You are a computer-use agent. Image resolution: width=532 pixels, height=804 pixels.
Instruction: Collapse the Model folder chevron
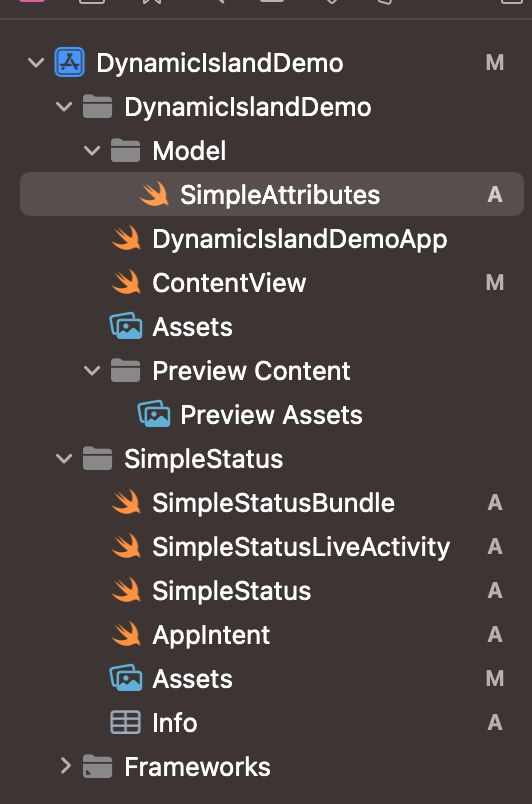pos(92,151)
